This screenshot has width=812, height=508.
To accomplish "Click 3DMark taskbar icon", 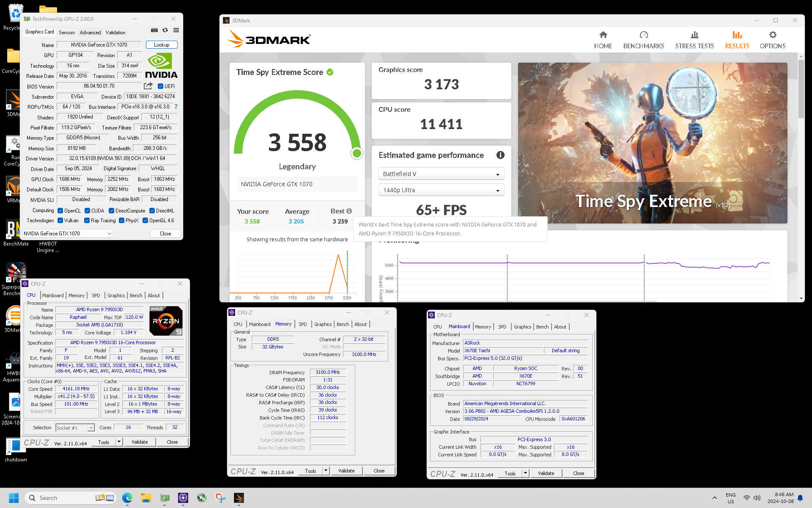I will [239, 498].
